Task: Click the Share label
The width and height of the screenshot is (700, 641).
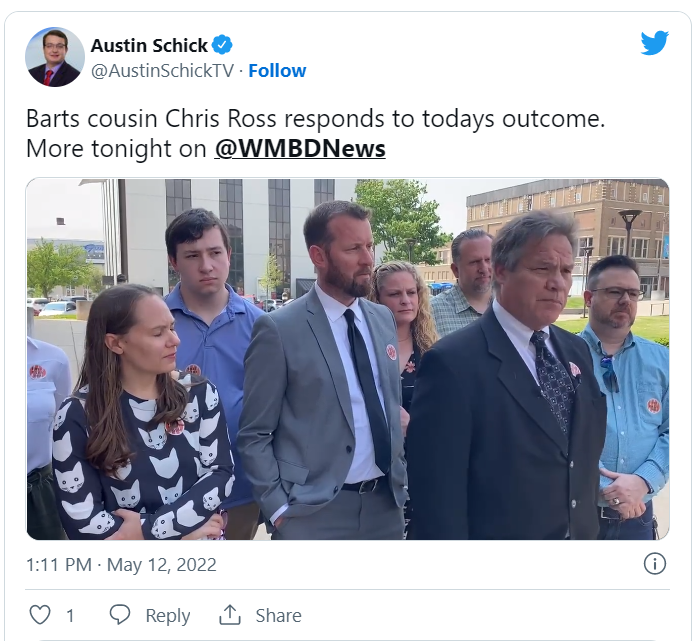Action: (x=279, y=616)
